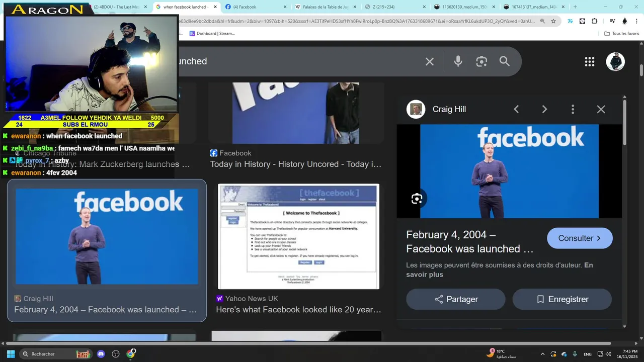This screenshot has width=644, height=362.
Task: Open the Thefacebook welcome page thumbnail
Action: [x=298, y=236]
